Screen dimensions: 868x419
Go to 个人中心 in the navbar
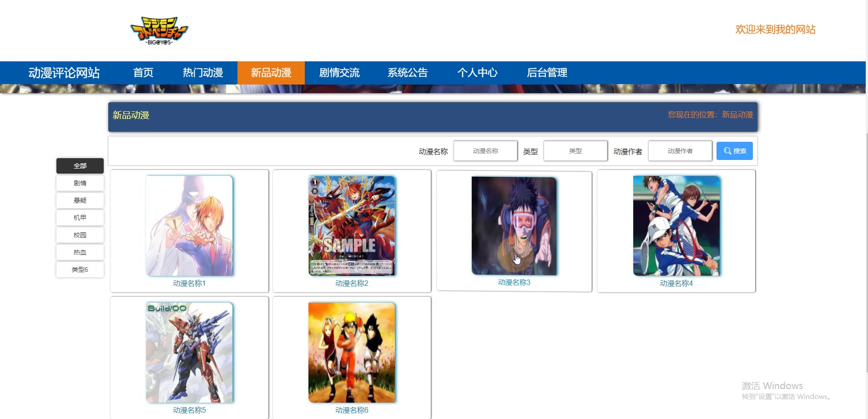(477, 73)
